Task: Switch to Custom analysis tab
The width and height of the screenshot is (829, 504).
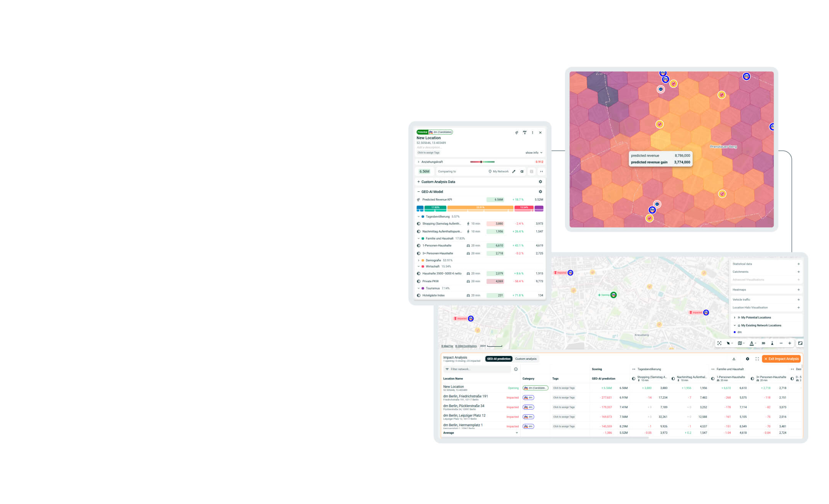Action: coord(526,359)
